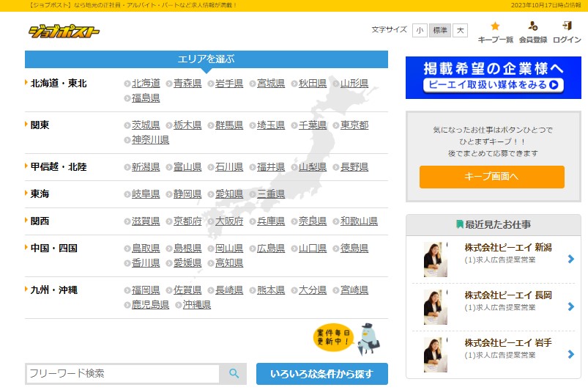Open the 株式会社ピーエイ 長岡 job thumbnail

(x=436, y=307)
